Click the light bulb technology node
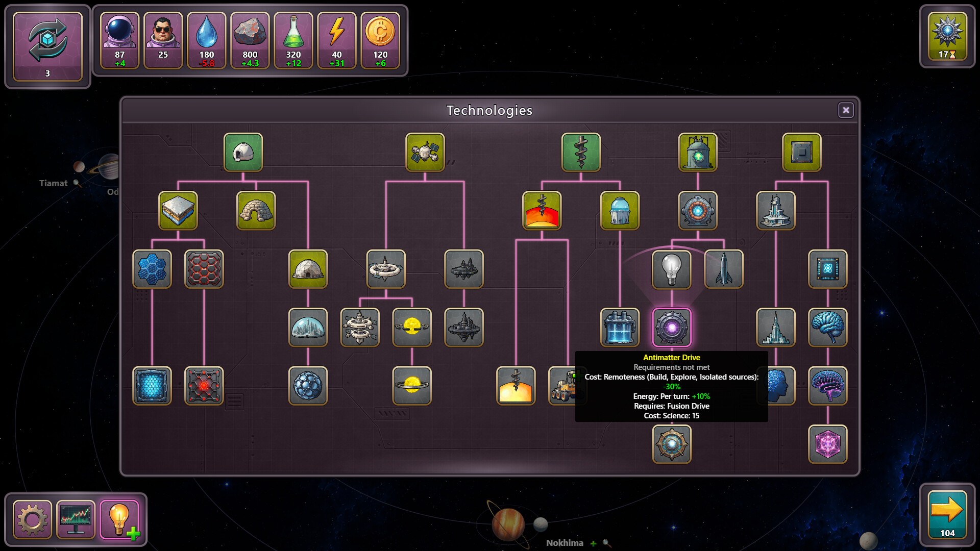Viewport: 980px width, 551px height. point(672,269)
